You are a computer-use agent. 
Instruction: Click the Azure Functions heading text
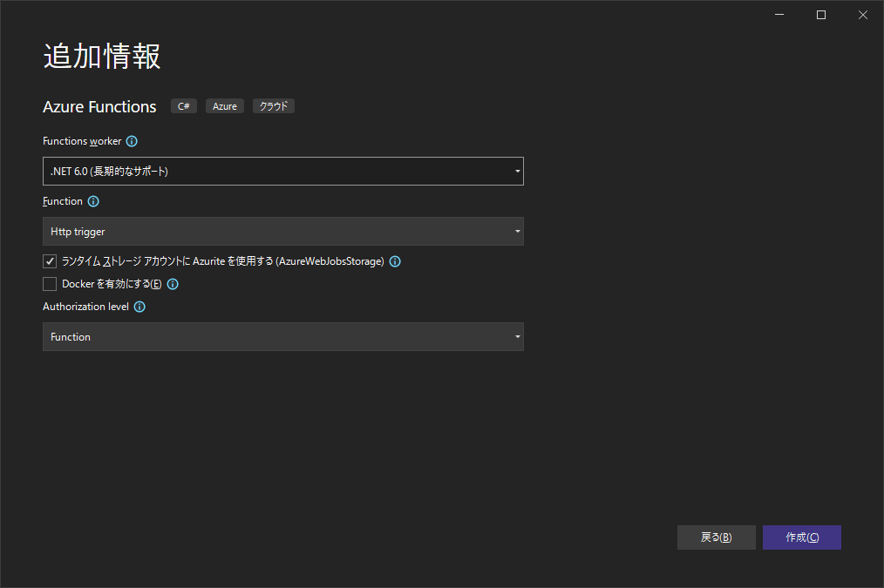point(99,106)
